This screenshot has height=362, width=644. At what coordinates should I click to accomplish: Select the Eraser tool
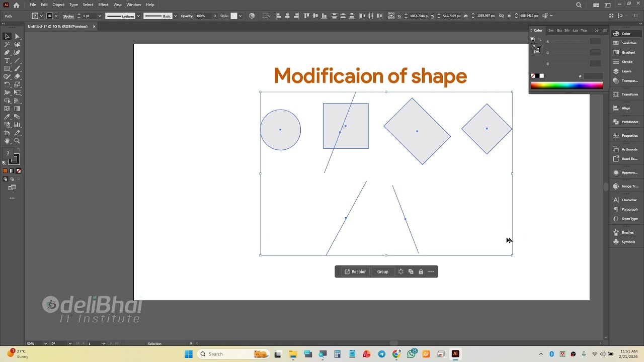click(x=17, y=76)
